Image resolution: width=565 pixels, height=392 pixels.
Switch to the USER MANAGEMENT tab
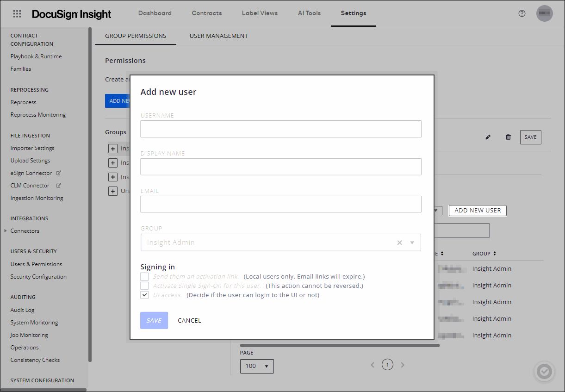[218, 36]
